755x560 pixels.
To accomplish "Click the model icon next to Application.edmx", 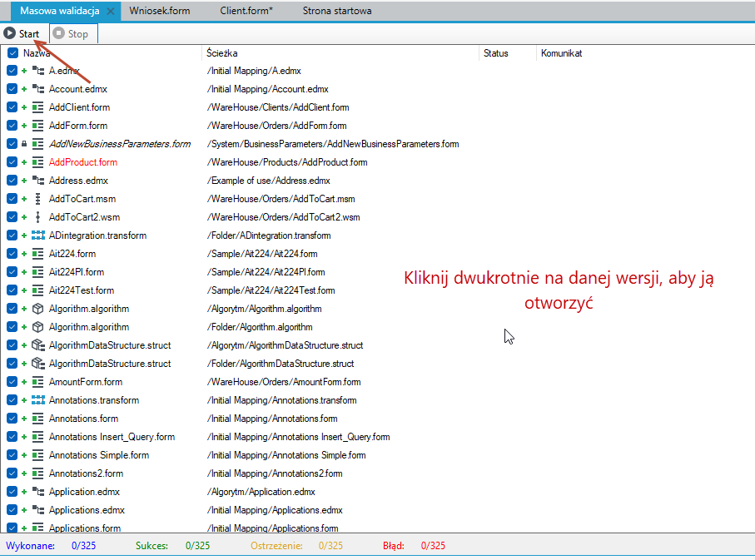I will click(38, 492).
